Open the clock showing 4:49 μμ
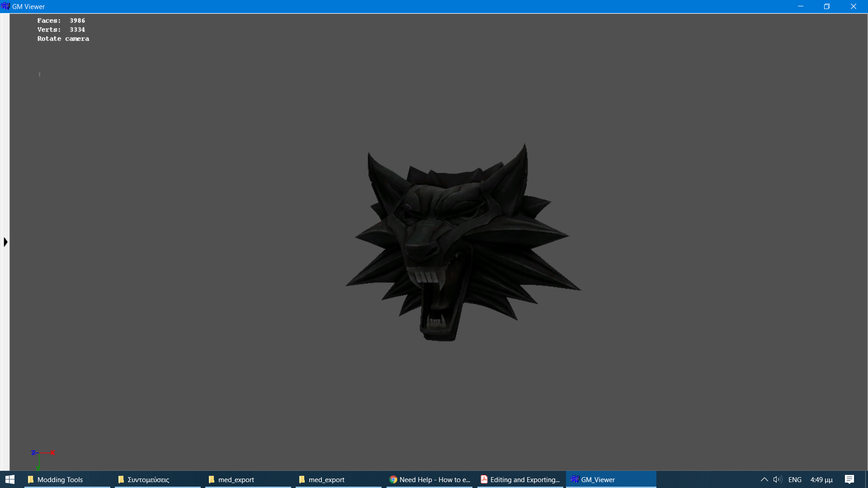Viewport: 868px width, 488px height. click(x=821, y=479)
